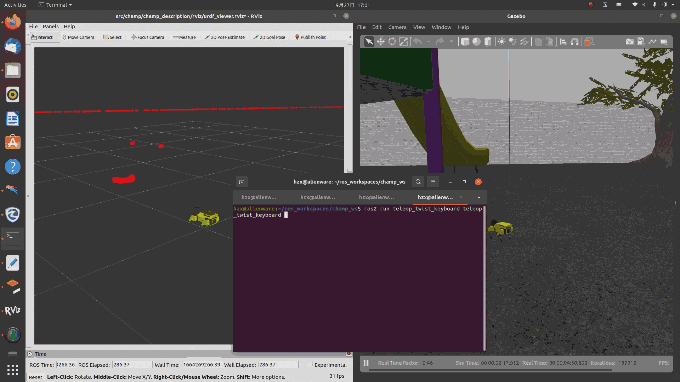Click the terminal new tab icon

click(x=242, y=182)
